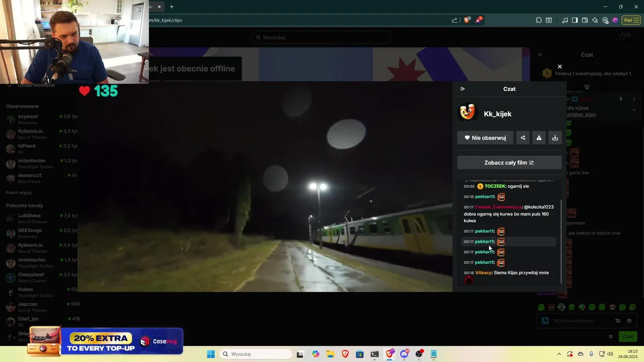Open the Brave Wallet icon

click(585, 20)
